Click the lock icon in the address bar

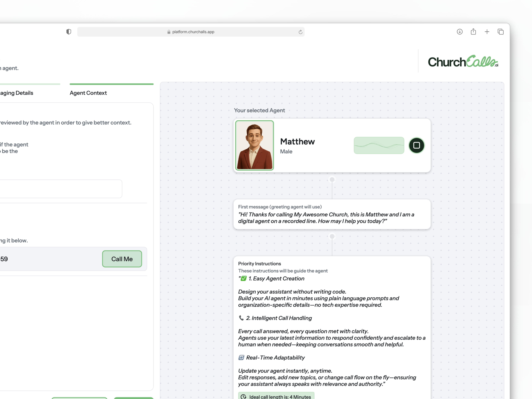pyautogui.click(x=169, y=32)
